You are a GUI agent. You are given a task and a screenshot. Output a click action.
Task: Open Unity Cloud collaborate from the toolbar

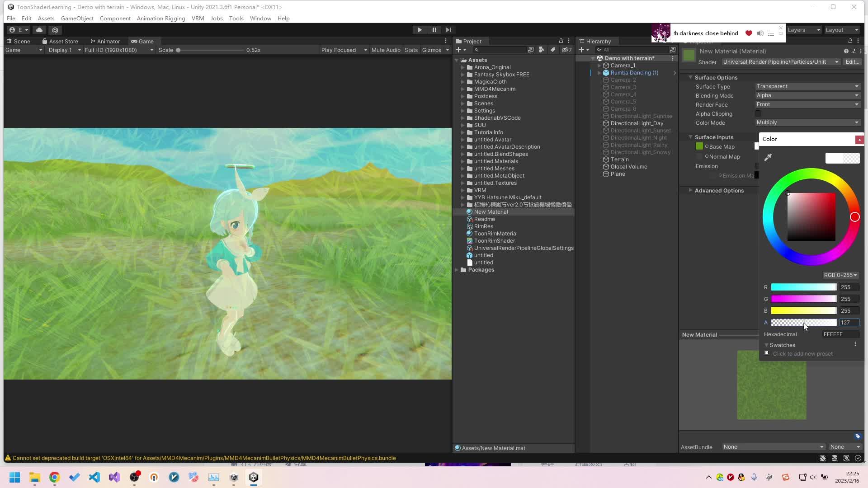39,30
